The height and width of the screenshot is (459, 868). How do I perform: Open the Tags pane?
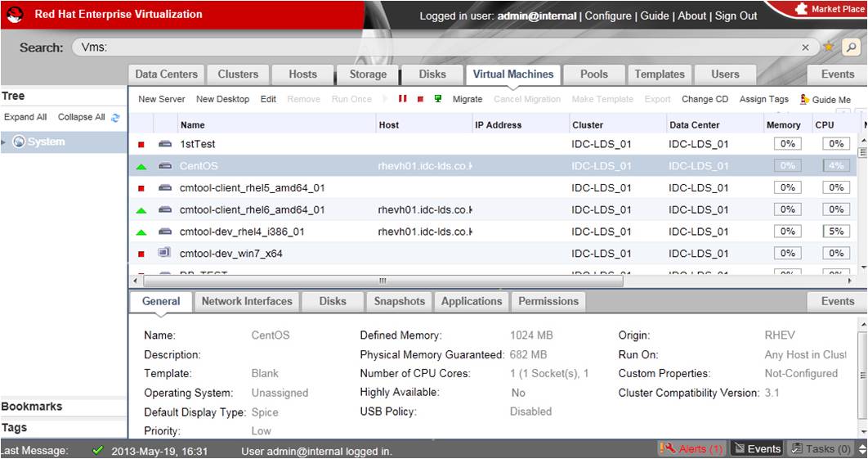[64, 428]
